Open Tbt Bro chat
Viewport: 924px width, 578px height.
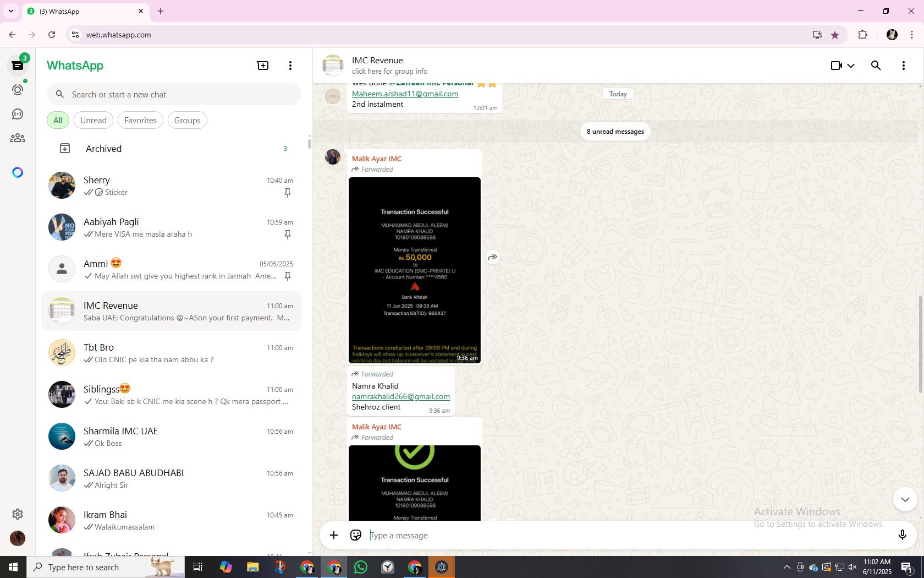click(172, 353)
